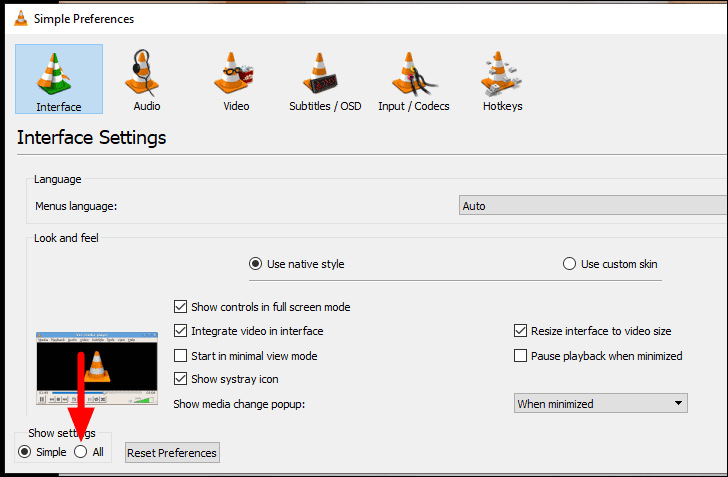
Task: Open Subtitles / OSD settings category
Action: pos(325,80)
